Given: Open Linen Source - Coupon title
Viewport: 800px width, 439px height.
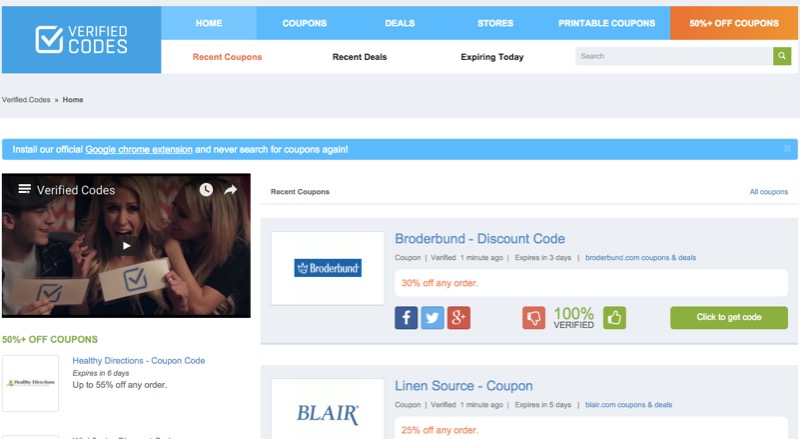Looking at the screenshot, I should pos(463,385).
